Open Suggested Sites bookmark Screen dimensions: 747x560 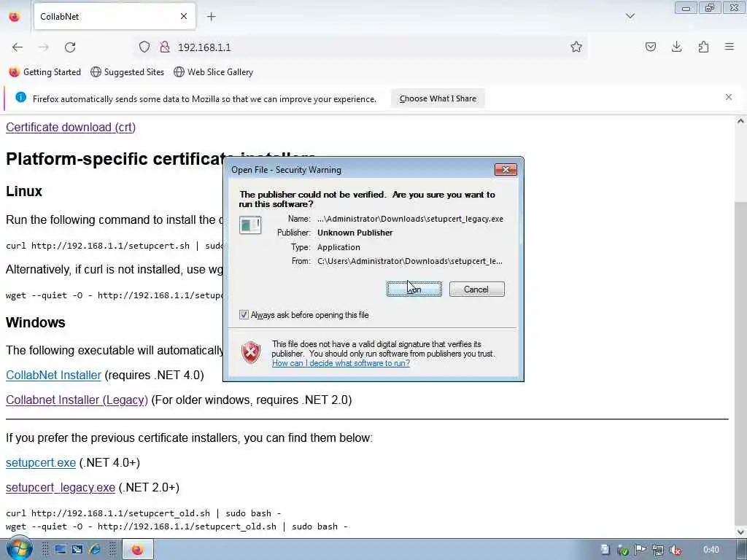coord(127,72)
